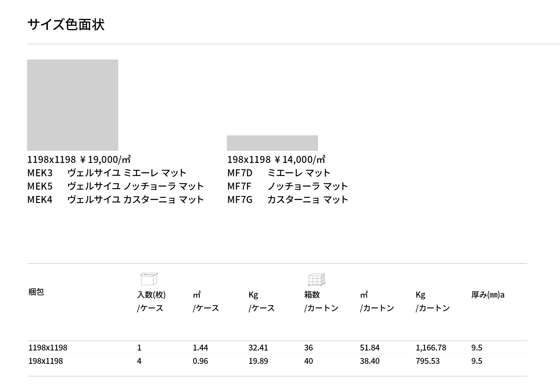The image size is (560, 392).
Task: Select product code MF7G
Action: click(240, 199)
